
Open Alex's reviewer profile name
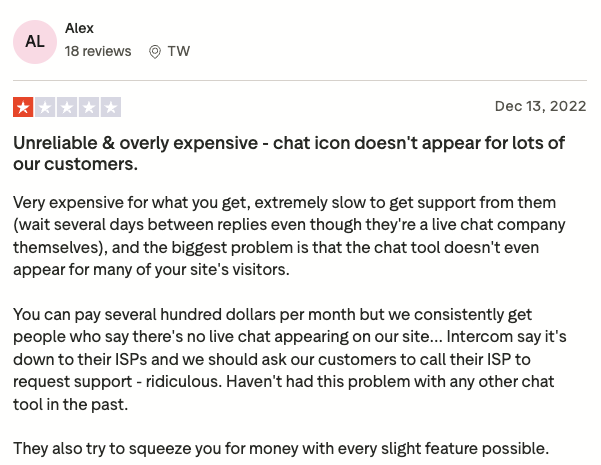(x=79, y=28)
